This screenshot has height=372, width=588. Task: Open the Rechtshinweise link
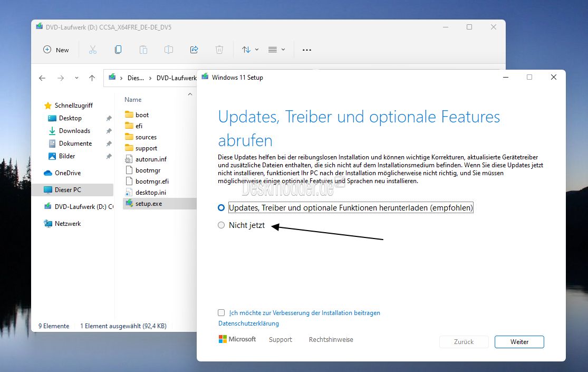[331, 340]
